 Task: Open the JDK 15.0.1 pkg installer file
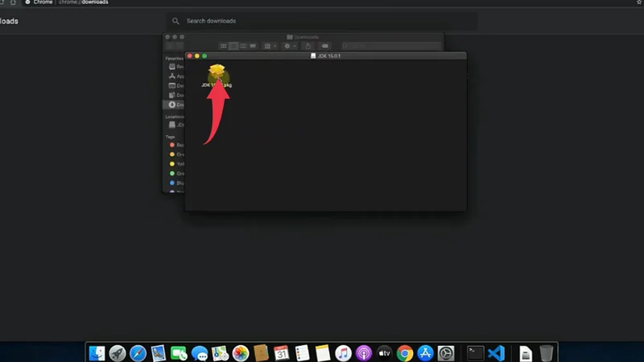(x=217, y=75)
